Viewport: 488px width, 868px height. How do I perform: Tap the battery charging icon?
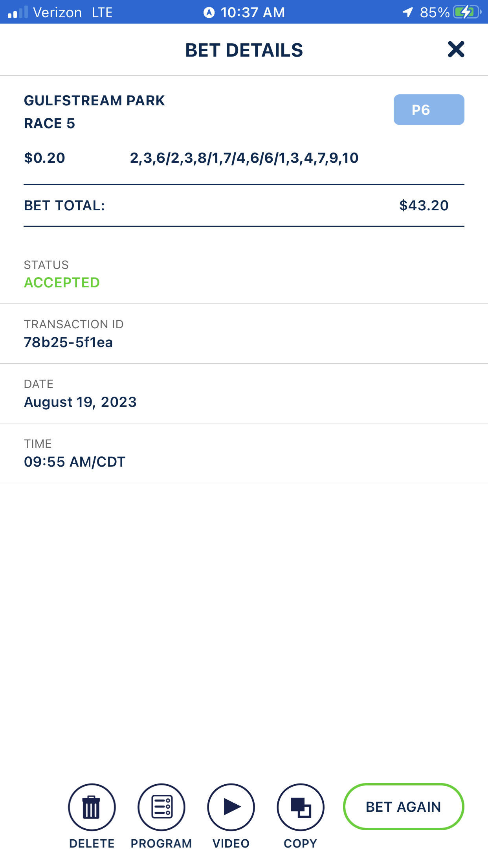pos(466,12)
